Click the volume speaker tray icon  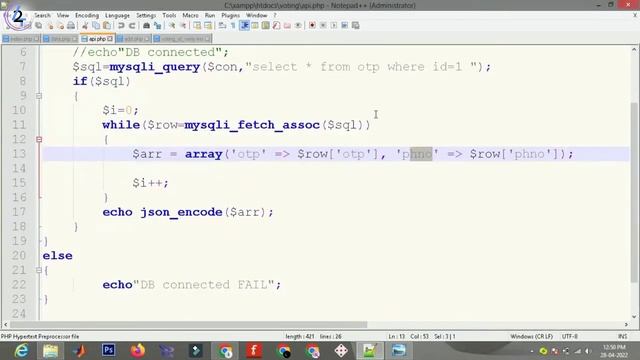tap(588, 351)
